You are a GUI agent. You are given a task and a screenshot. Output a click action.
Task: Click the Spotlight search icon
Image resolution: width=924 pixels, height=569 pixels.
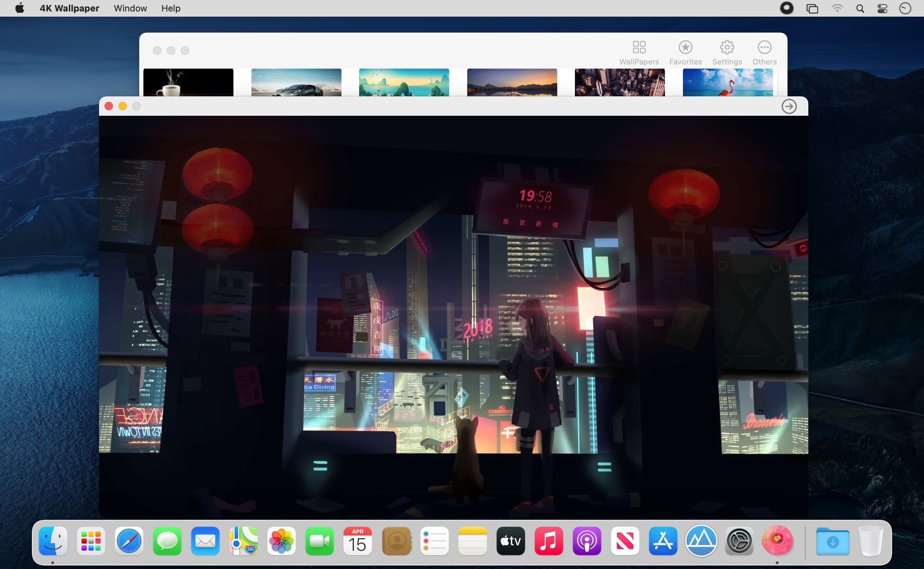coord(860,8)
